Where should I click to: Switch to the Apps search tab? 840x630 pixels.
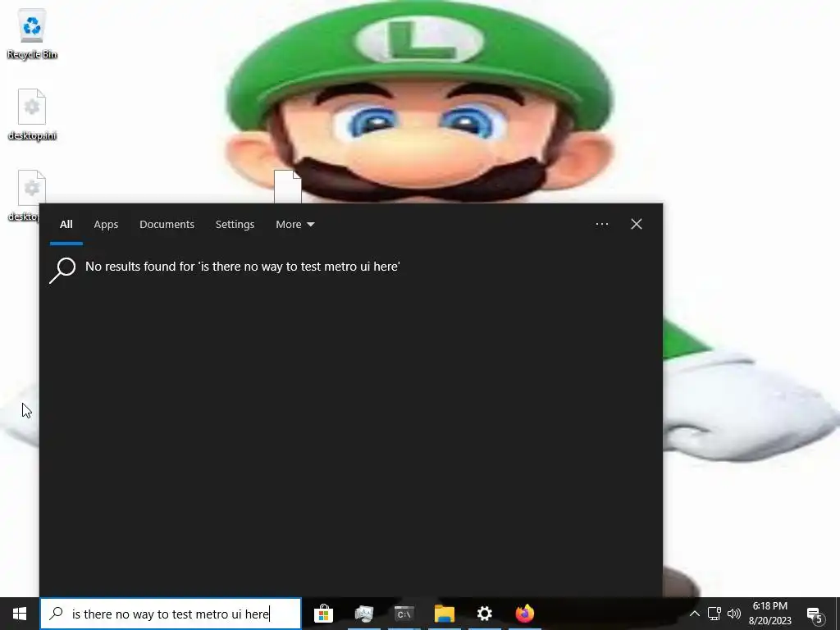(x=106, y=225)
